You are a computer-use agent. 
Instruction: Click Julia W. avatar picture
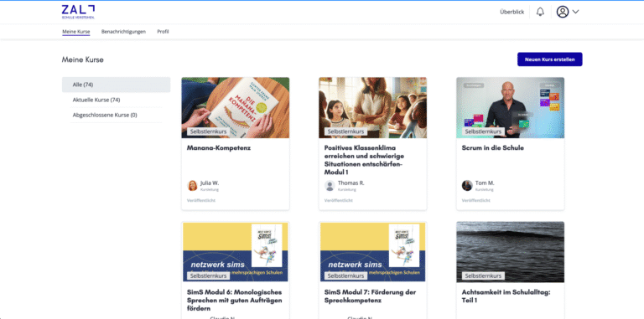click(192, 186)
